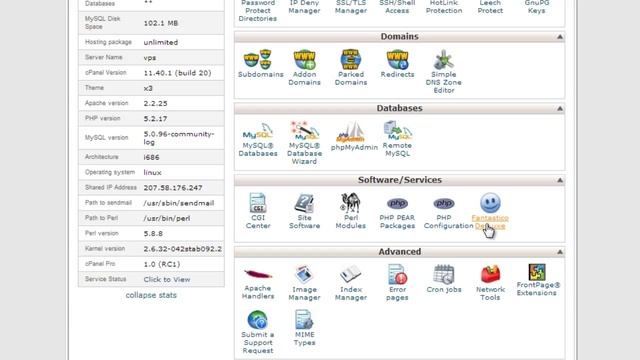
Task: Open Remote MySQL
Action: click(397, 131)
